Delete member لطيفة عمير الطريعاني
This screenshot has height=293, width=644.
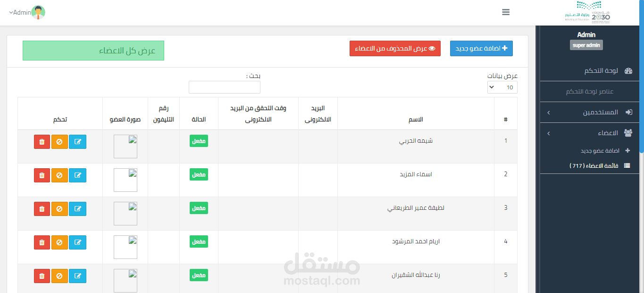42,209
